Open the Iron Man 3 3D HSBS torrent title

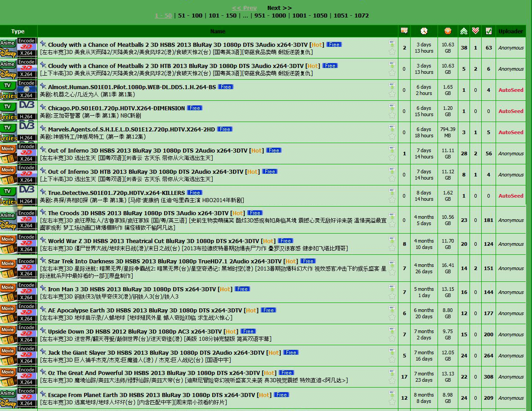pos(132,289)
